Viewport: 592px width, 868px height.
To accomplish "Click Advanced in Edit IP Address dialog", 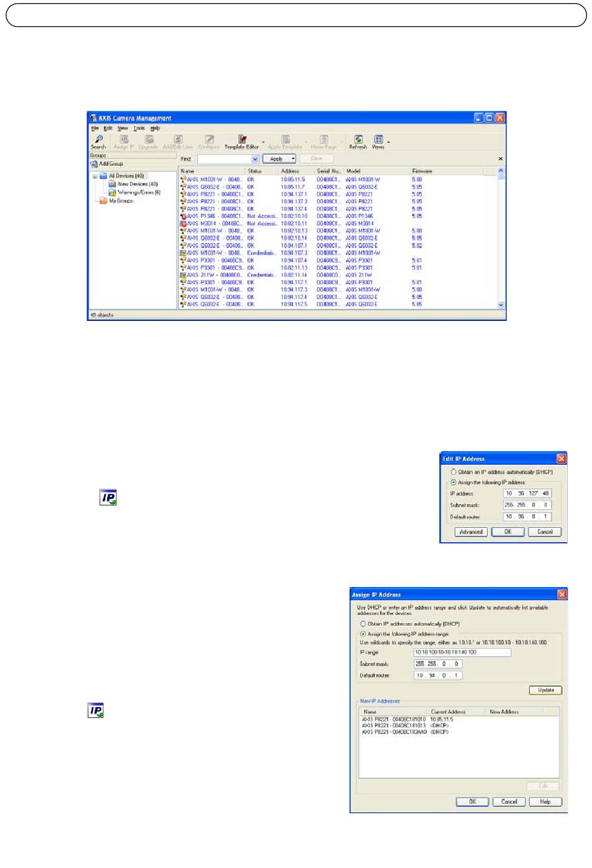I will pos(471,532).
